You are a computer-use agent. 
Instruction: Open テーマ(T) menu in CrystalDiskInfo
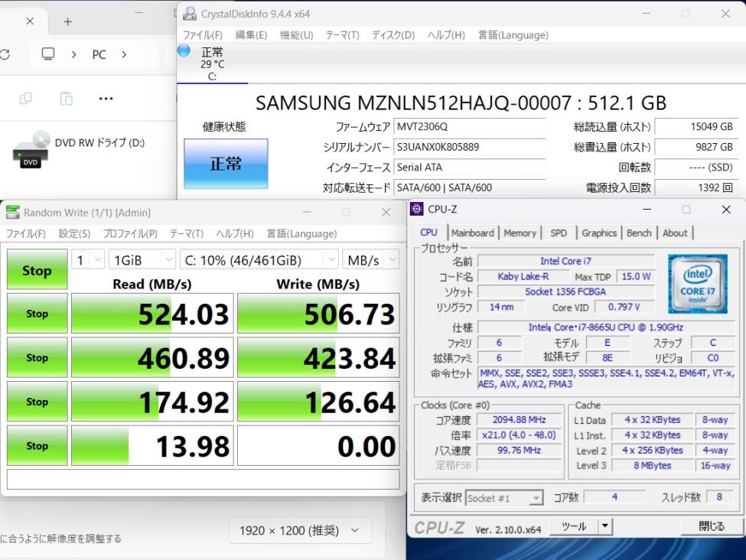pyautogui.click(x=342, y=35)
